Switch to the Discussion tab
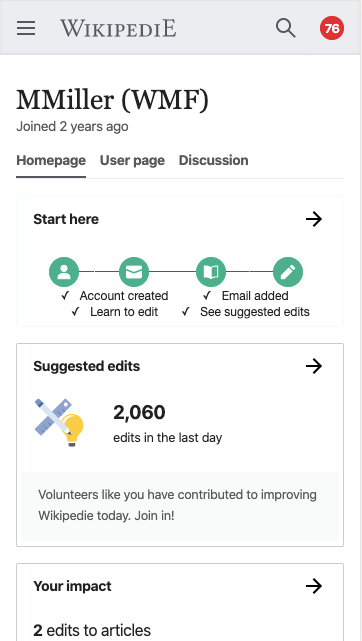The width and height of the screenshot is (362, 641). pos(213,160)
